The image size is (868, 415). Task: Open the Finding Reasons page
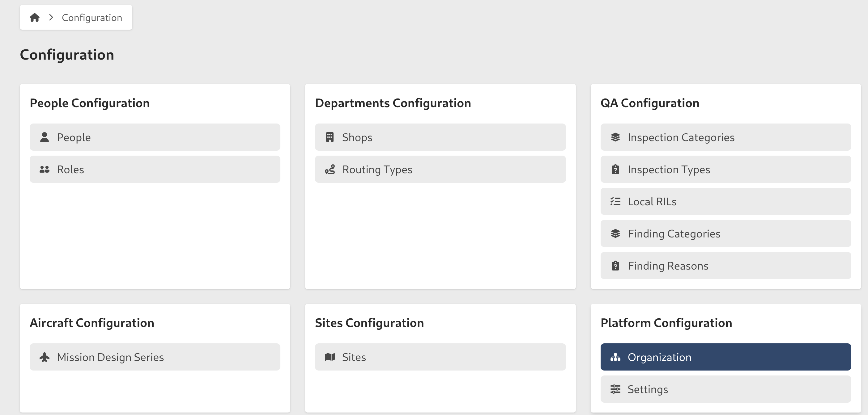[725, 266]
